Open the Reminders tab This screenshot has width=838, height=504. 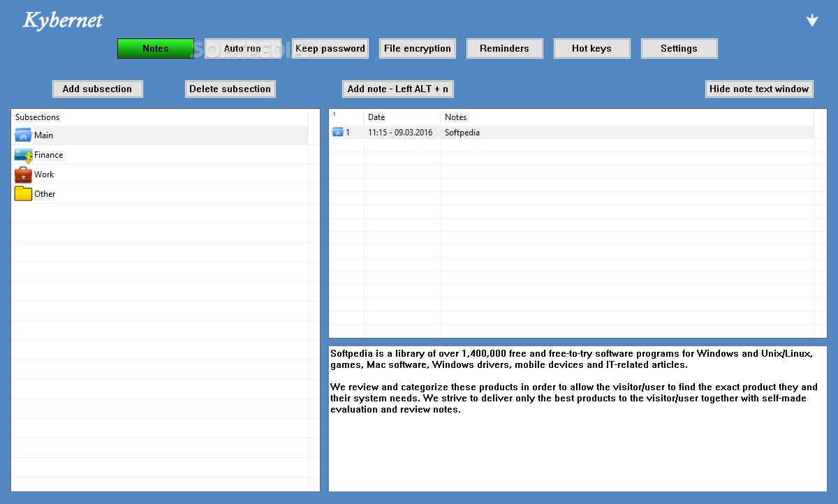point(504,49)
